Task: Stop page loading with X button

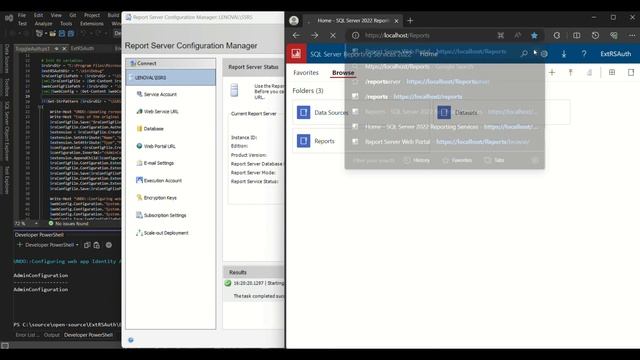Action: click(333, 36)
